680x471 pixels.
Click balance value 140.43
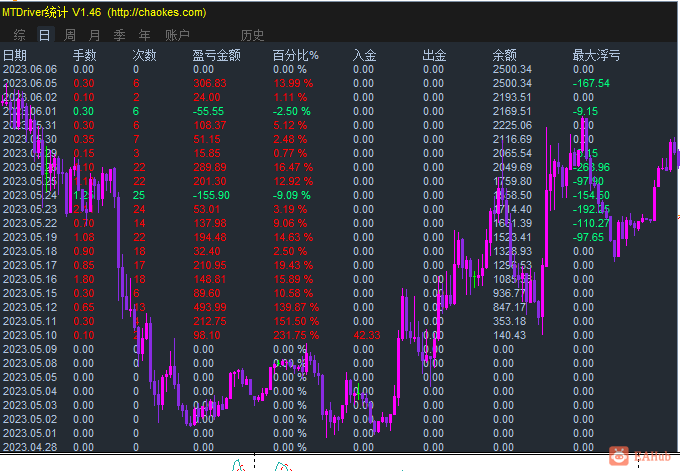coord(509,335)
